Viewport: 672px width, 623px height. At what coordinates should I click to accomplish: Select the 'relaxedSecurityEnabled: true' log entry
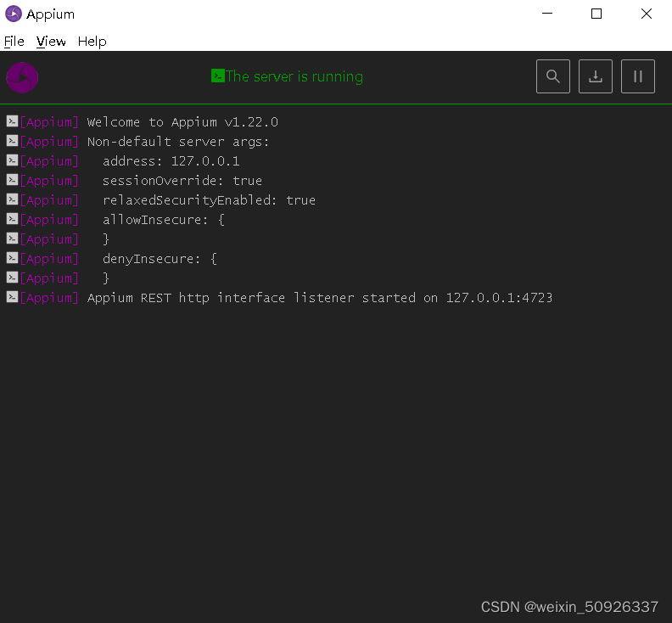209,200
